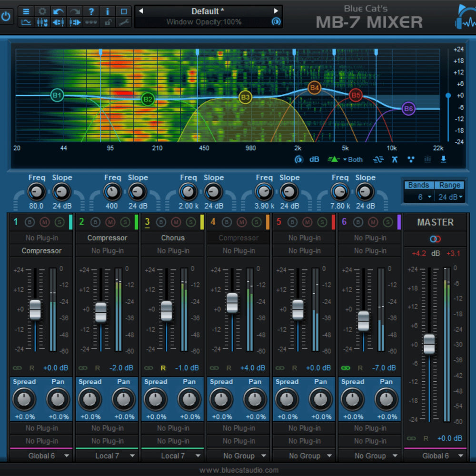This screenshot has width=476, height=476.
Task: Open the hamburger menu icon
Action: [x=25, y=11]
